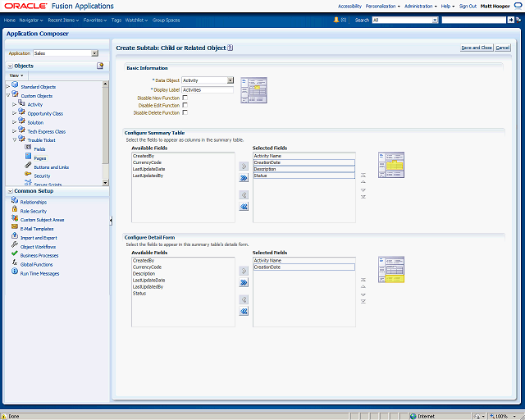Enable the Disable Edit Function checkbox
This screenshot has width=525, height=420.
point(185,105)
